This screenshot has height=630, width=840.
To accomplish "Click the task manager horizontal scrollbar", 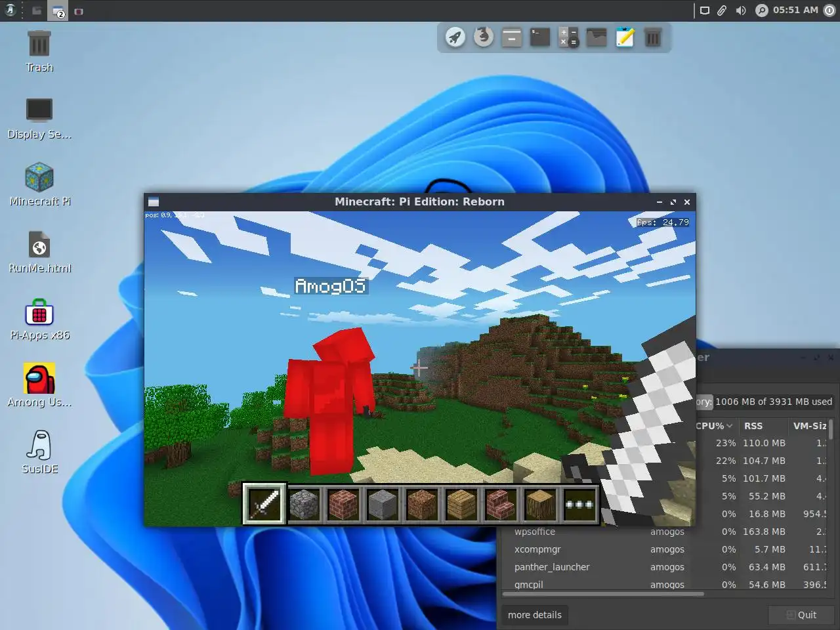I will tap(603, 594).
